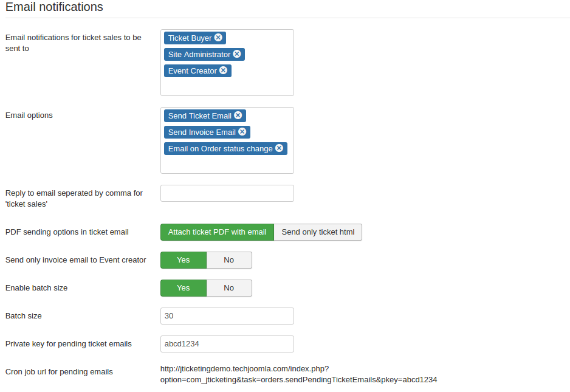Click the cron job URL text

298,374
